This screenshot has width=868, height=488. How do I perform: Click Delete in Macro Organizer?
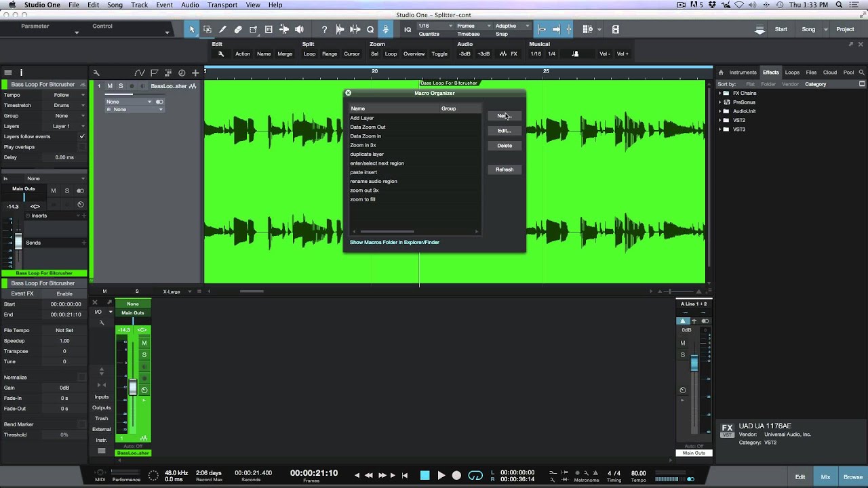coord(505,146)
